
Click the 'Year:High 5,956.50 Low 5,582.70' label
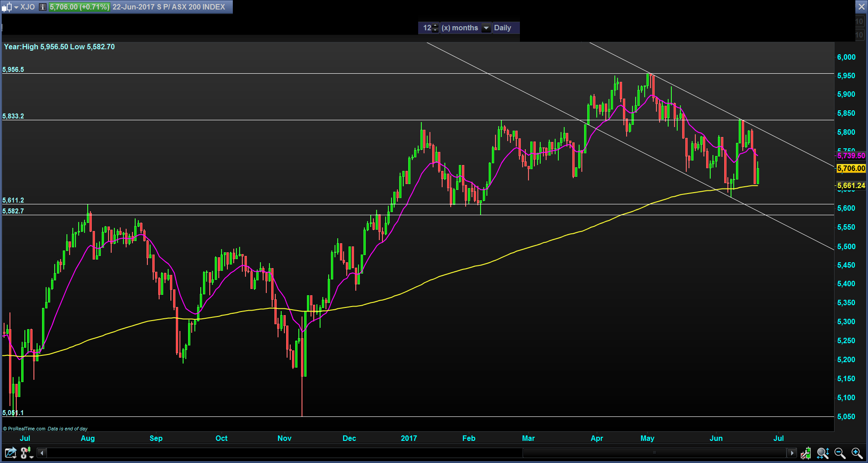click(x=59, y=47)
